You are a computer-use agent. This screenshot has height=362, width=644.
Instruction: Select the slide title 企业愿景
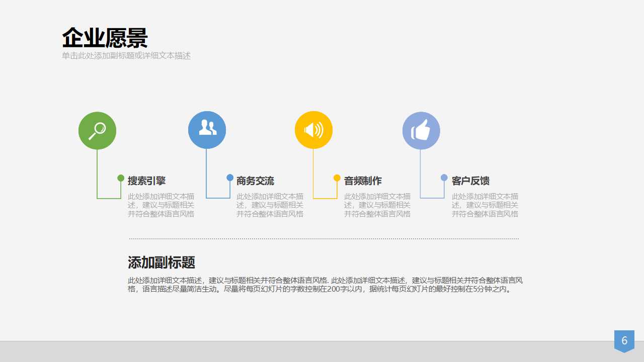pos(105,36)
